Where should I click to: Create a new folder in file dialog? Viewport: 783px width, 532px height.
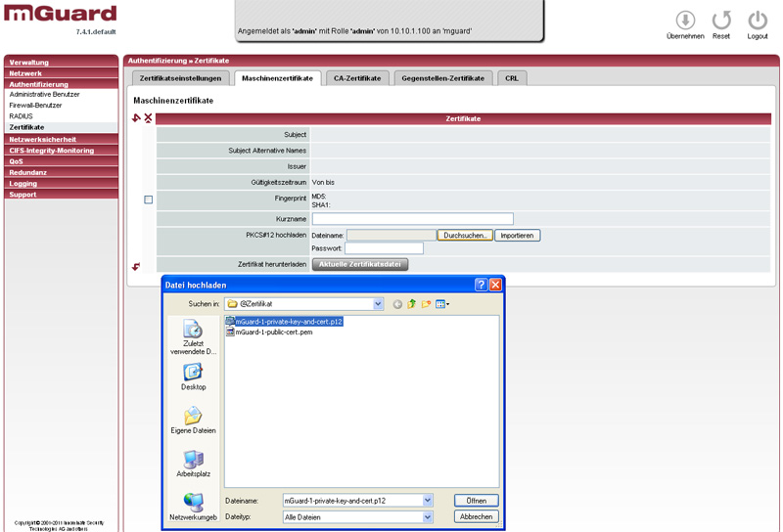click(x=427, y=304)
